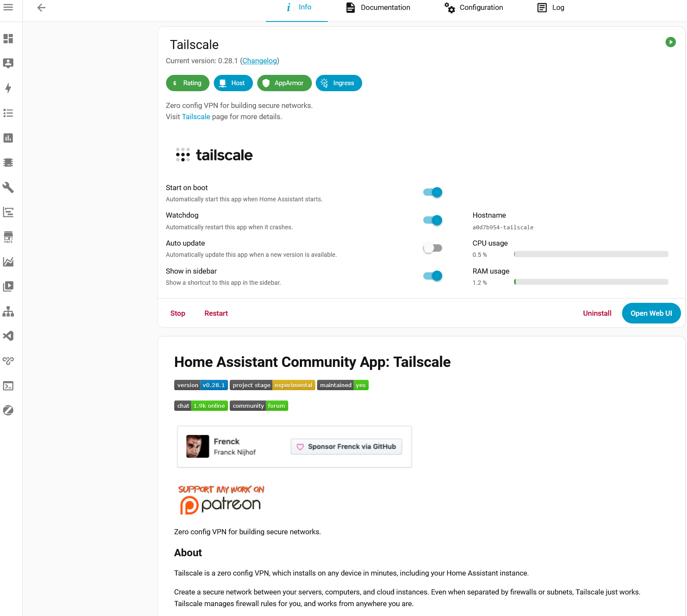This screenshot has height=616, width=687.
Task: Open the Configuration tab
Action: click(474, 8)
